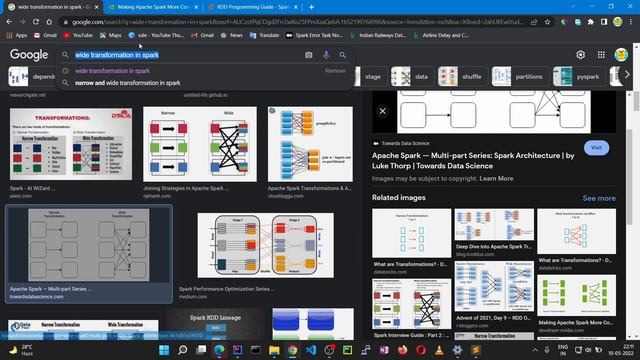This screenshot has width=640, height=360.
Task: Open the Google logo home link
Action: 29,55
